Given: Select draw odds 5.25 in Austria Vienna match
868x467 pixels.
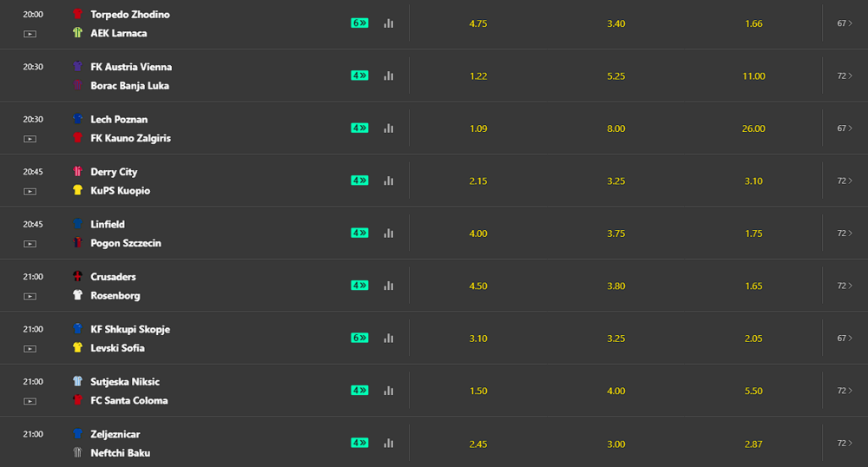Looking at the screenshot, I should 616,76.
